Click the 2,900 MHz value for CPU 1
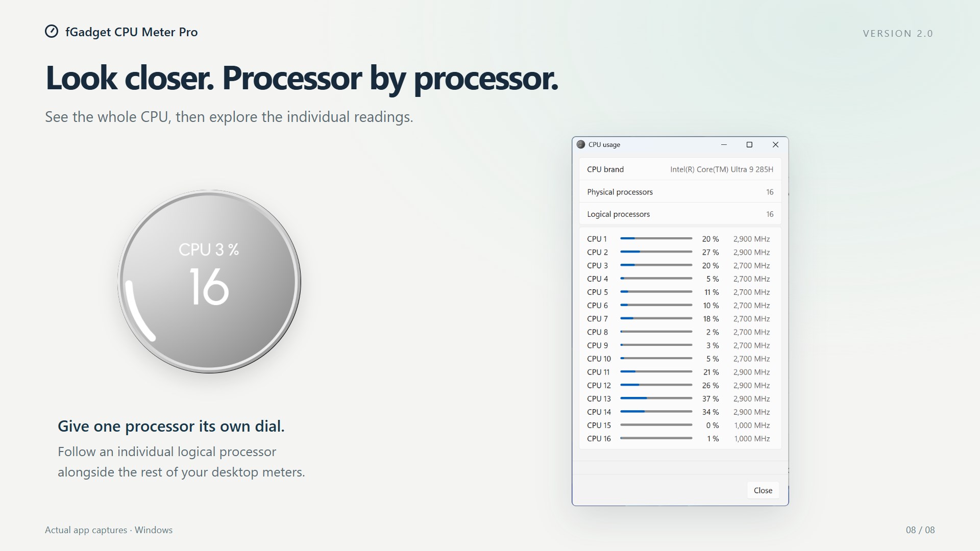Screen dimensions: 980x551 (x=751, y=239)
